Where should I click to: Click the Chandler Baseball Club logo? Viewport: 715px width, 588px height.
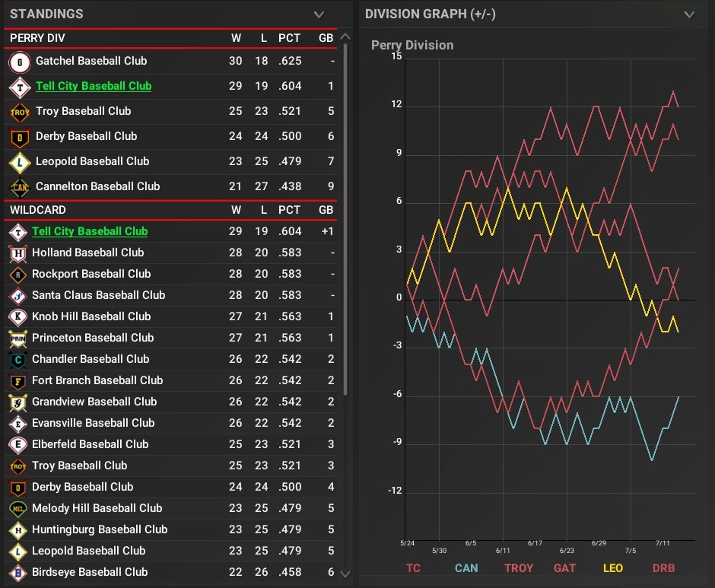(17, 360)
